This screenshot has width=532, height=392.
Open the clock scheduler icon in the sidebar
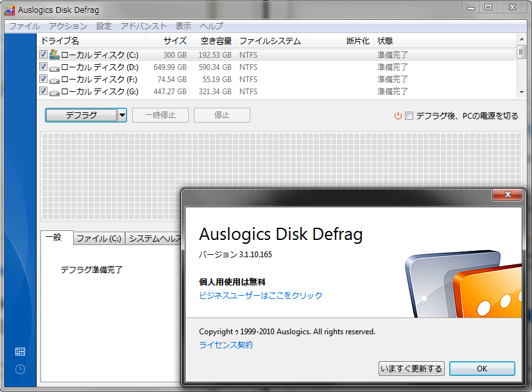21,370
